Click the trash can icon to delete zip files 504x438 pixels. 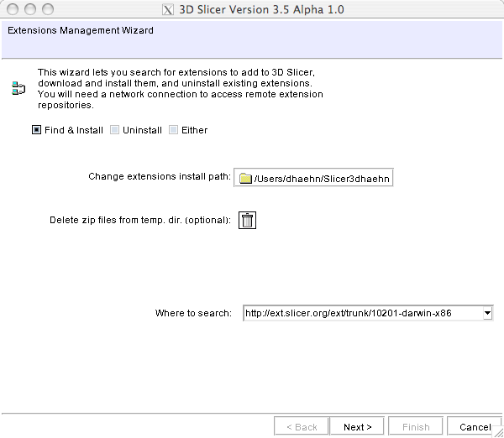point(247,220)
